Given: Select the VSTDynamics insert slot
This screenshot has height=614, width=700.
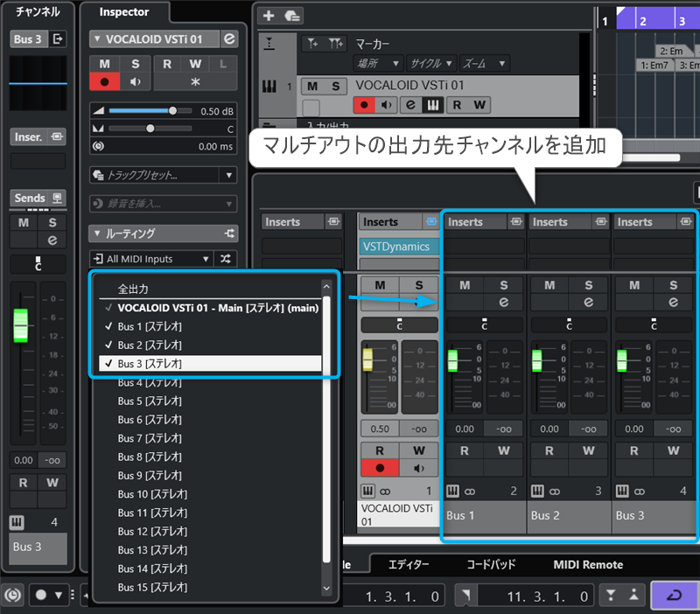Looking at the screenshot, I should (399, 247).
